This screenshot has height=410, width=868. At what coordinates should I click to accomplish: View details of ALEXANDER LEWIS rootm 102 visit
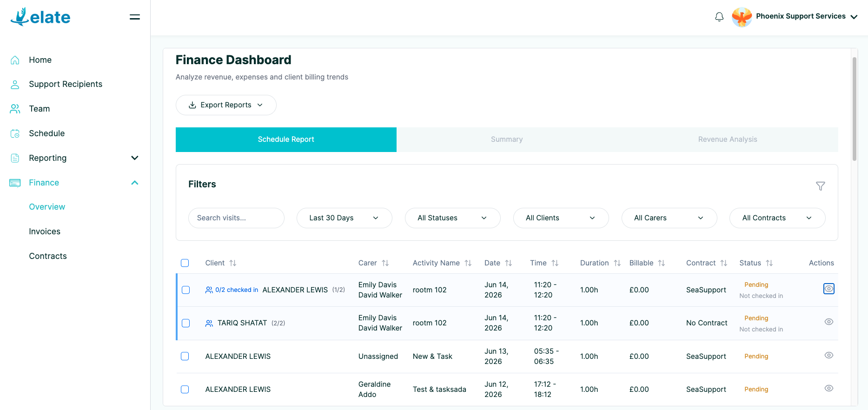click(829, 289)
